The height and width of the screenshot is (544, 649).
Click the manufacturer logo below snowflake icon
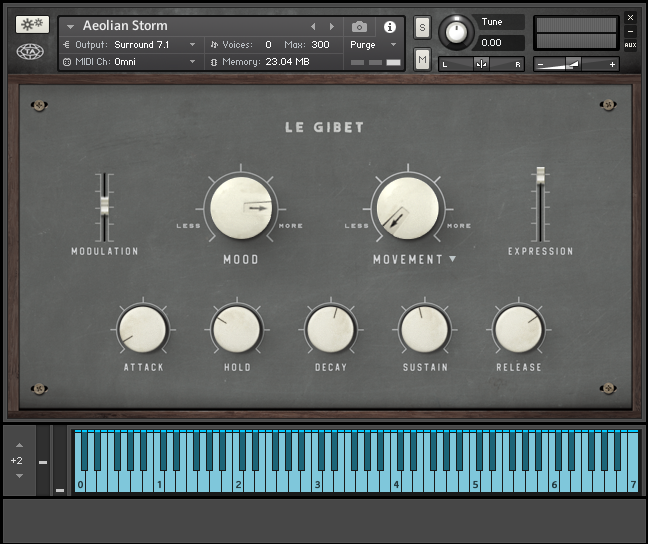point(32,52)
